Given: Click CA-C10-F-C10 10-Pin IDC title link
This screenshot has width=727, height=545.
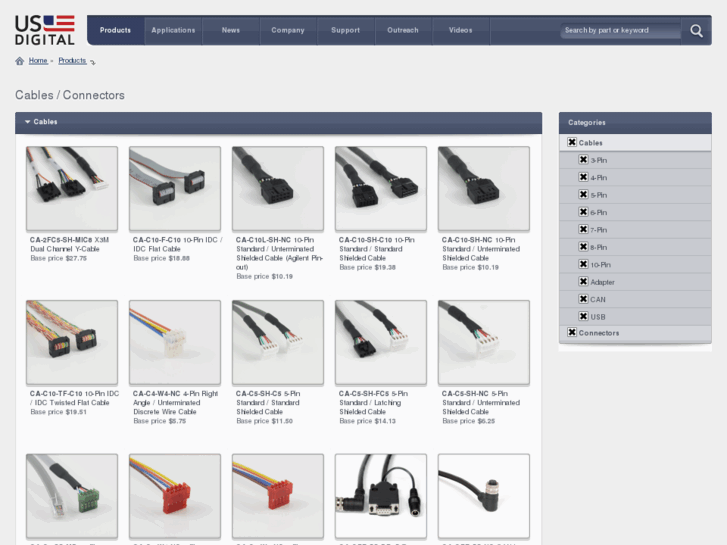Looking at the screenshot, I should point(178,244).
